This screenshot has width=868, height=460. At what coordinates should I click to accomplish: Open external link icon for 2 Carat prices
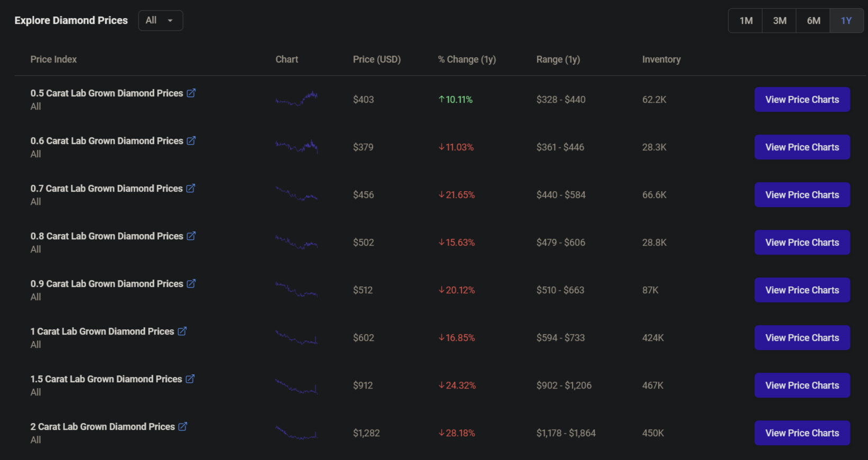coord(182,427)
